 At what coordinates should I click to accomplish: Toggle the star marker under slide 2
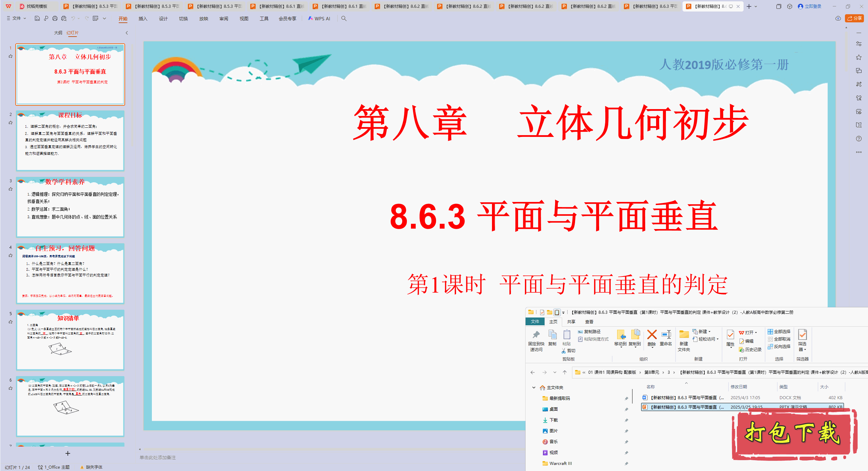11,123
